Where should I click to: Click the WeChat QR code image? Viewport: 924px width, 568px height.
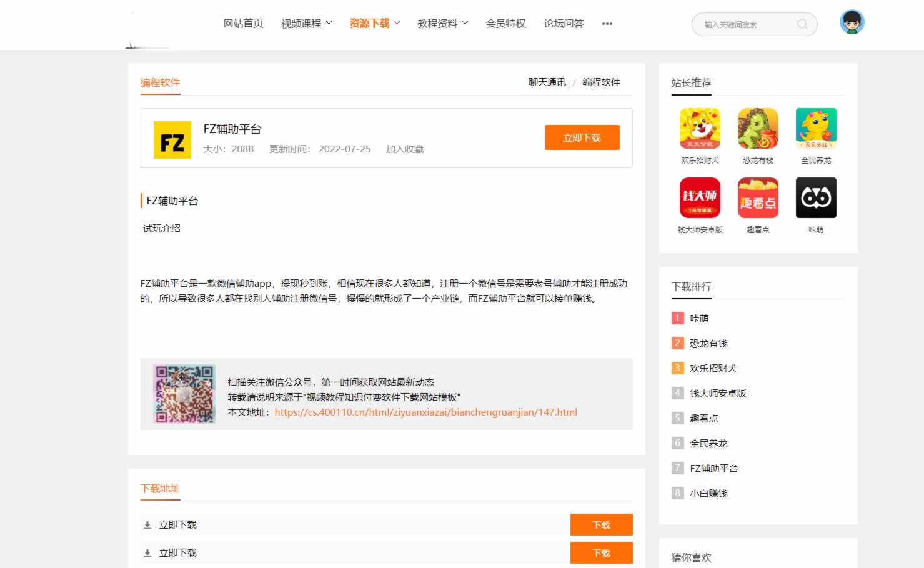185,394
